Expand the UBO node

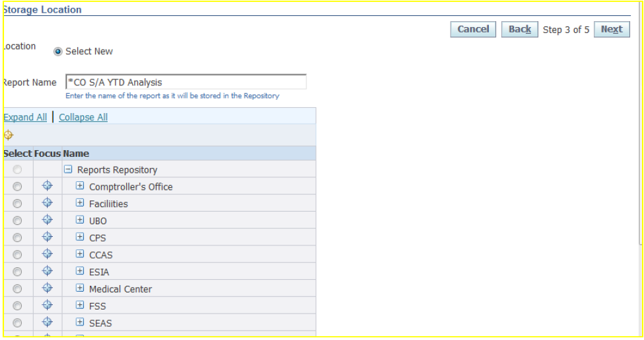click(80, 220)
